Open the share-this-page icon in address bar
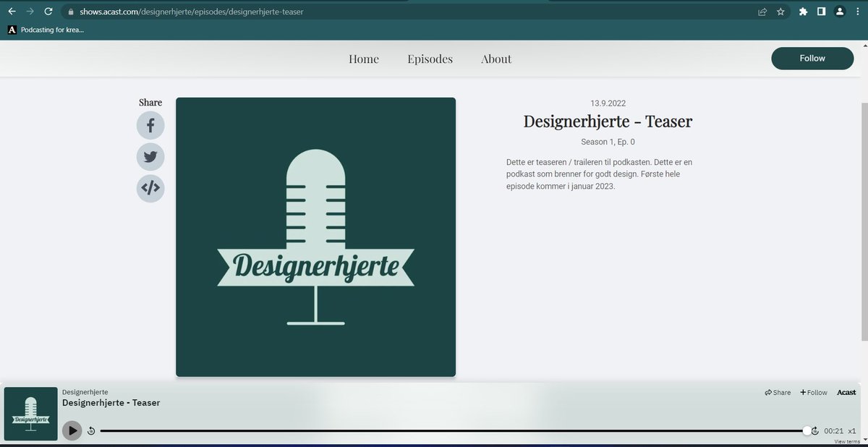 point(762,12)
